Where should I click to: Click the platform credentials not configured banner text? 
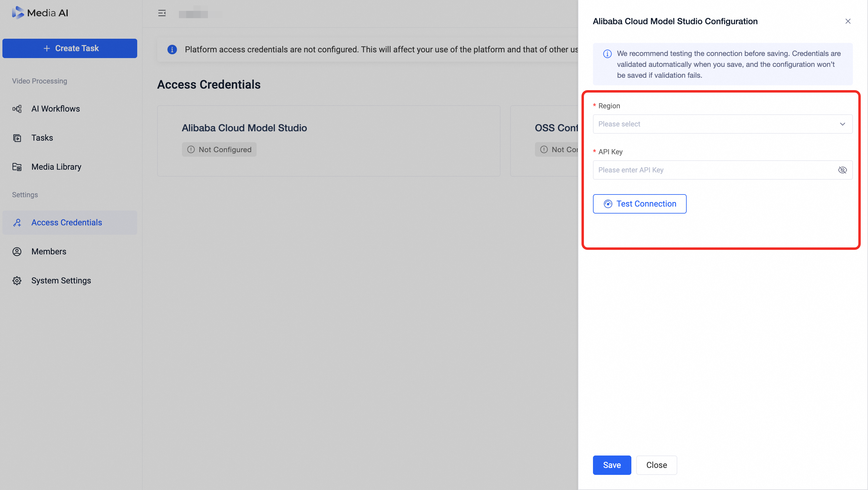pos(381,50)
